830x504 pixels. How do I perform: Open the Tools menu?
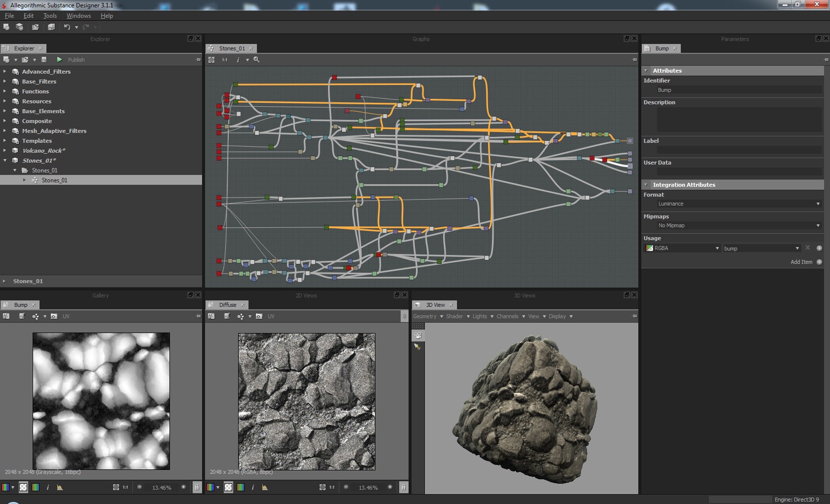tap(50, 15)
